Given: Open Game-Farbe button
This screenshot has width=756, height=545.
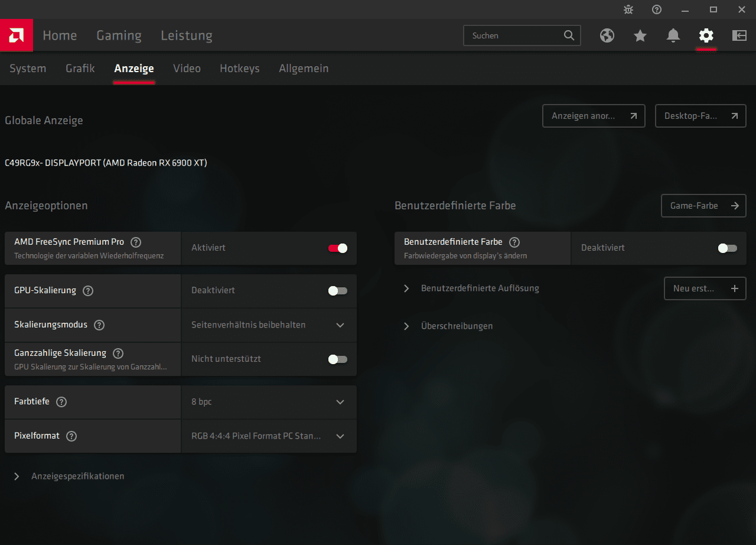Looking at the screenshot, I should click(703, 206).
